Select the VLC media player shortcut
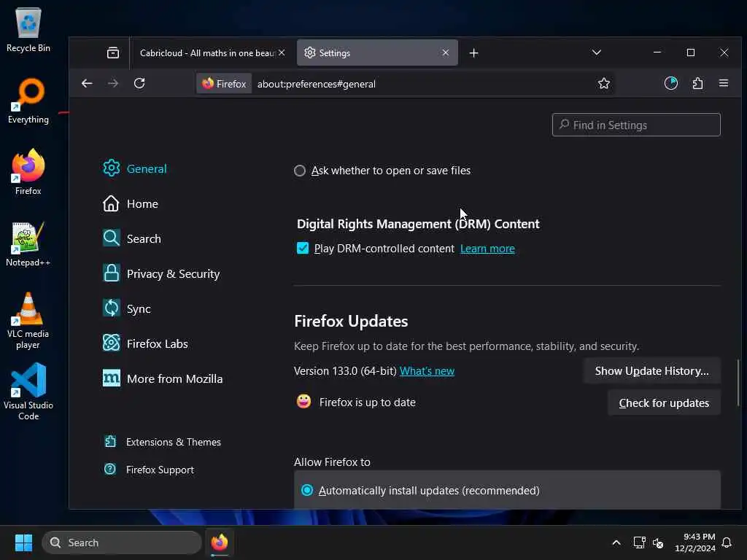 coord(28,321)
